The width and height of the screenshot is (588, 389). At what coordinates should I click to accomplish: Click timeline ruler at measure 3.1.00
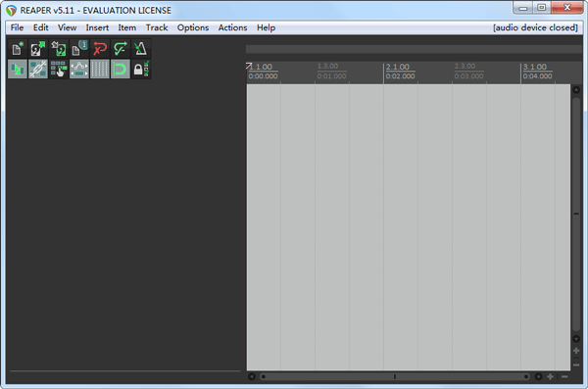pyautogui.click(x=535, y=67)
